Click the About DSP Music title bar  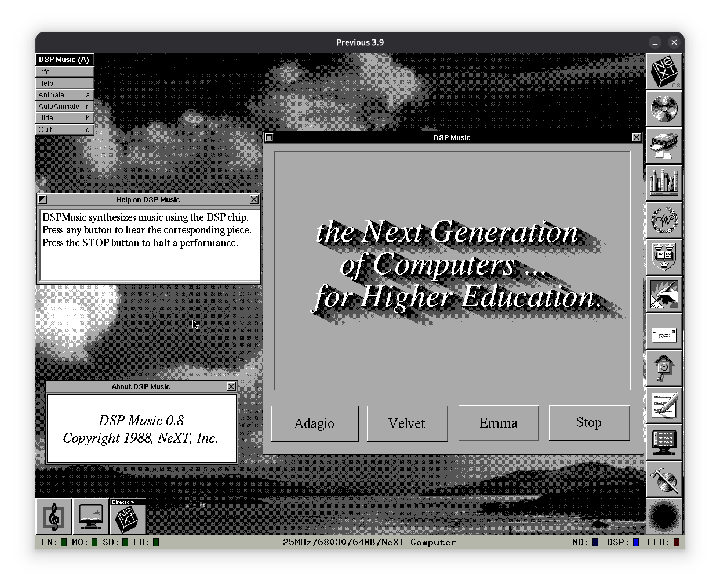pos(141,386)
